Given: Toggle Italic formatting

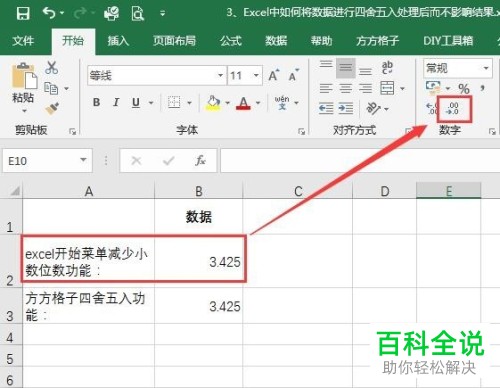Looking at the screenshot, I should [x=116, y=102].
